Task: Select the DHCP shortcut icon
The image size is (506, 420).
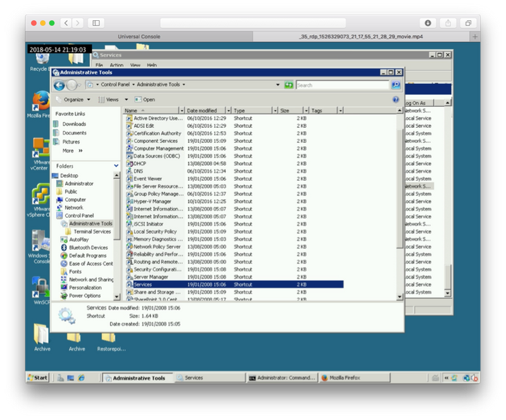Action: coord(130,164)
